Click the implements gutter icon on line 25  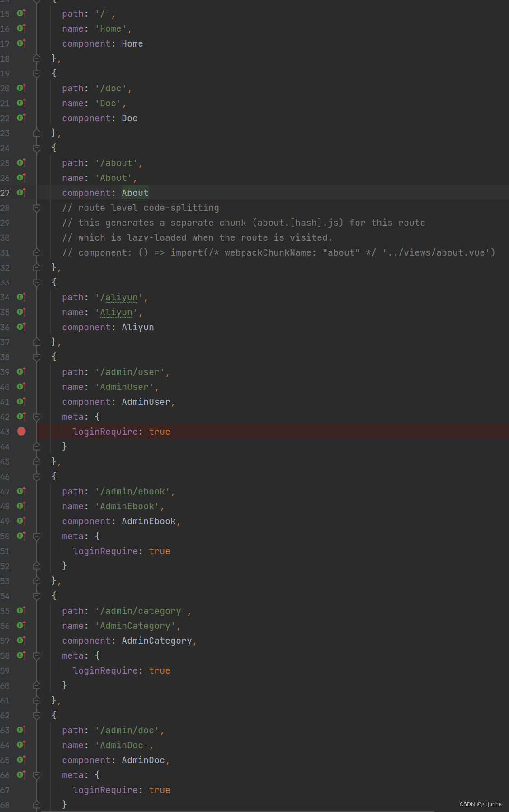21,163
